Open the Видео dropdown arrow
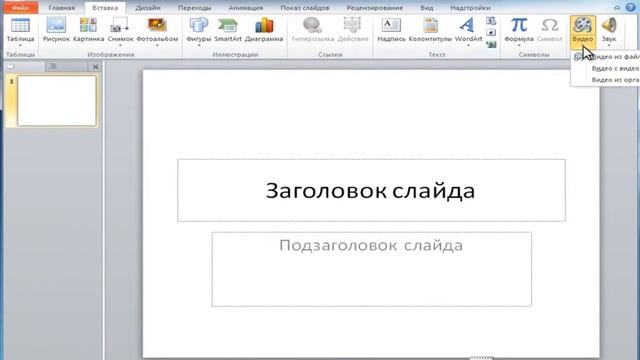The width and height of the screenshot is (640, 360). coord(582,45)
